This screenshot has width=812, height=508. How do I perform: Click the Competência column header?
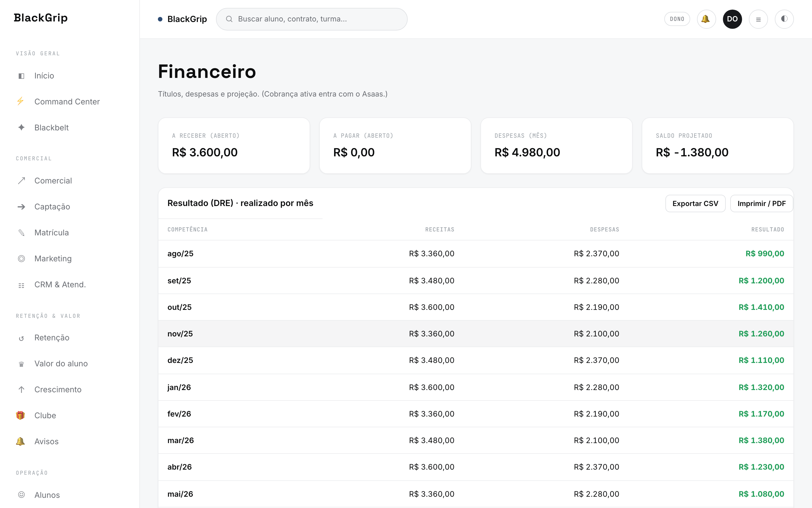(x=187, y=229)
